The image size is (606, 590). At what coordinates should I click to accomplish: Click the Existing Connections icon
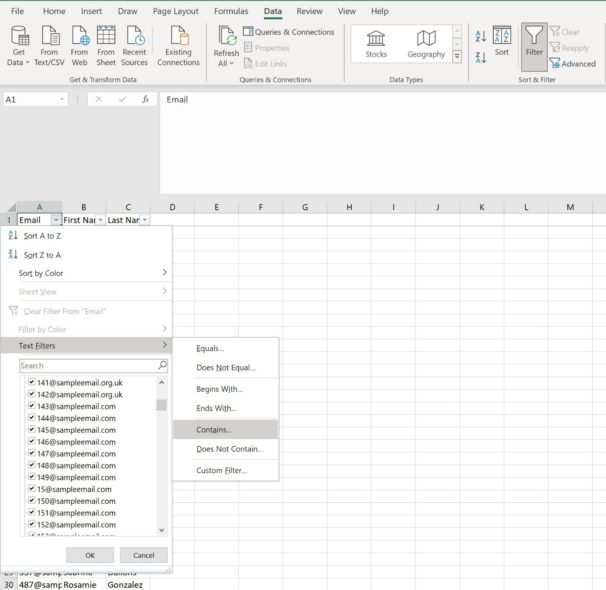click(178, 37)
